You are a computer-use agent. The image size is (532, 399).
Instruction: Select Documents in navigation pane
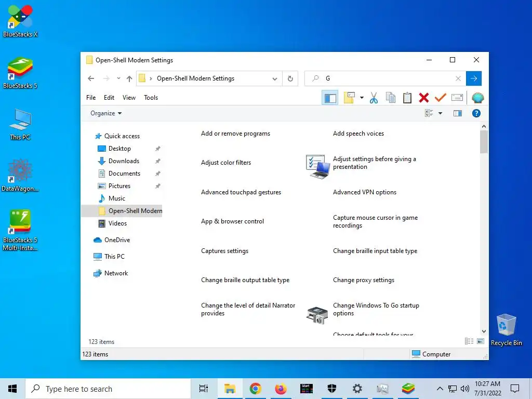119,174
